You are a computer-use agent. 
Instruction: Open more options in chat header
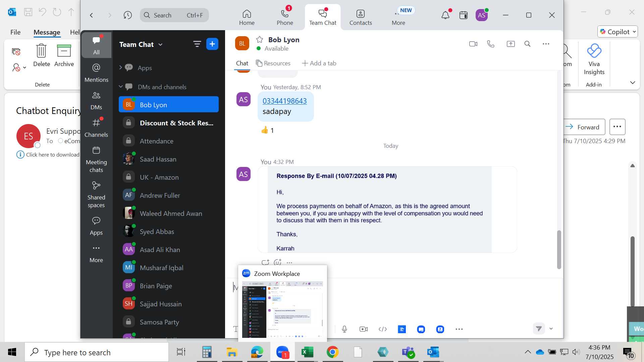[546, 44]
